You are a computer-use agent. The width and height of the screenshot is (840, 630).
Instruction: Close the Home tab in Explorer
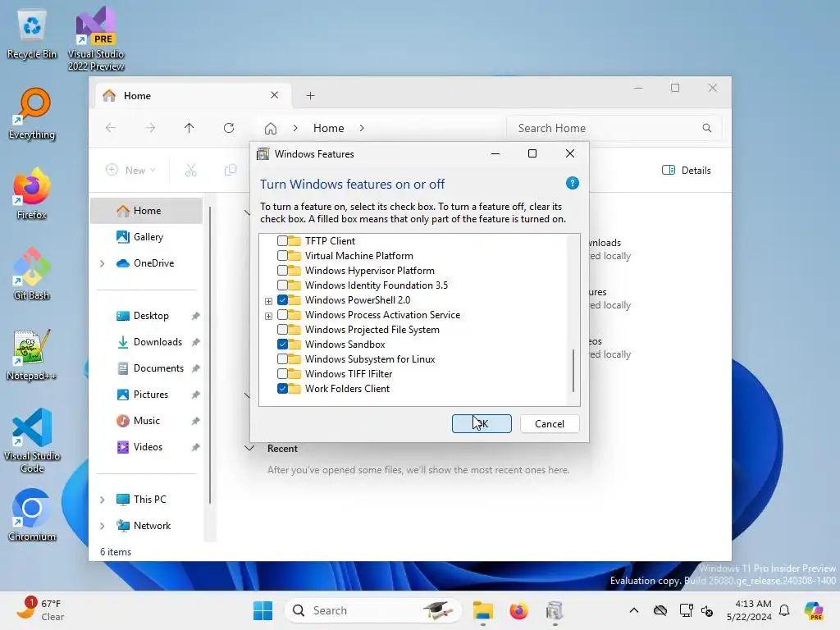point(274,95)
